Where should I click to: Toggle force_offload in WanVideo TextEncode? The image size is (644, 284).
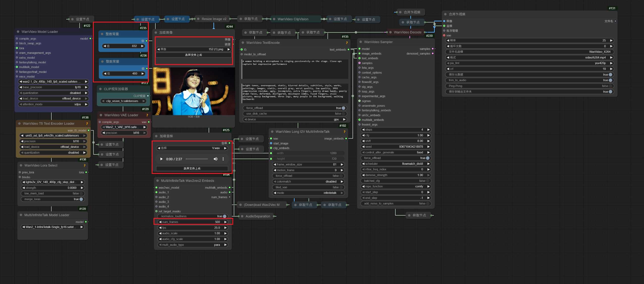pos(343,108)
